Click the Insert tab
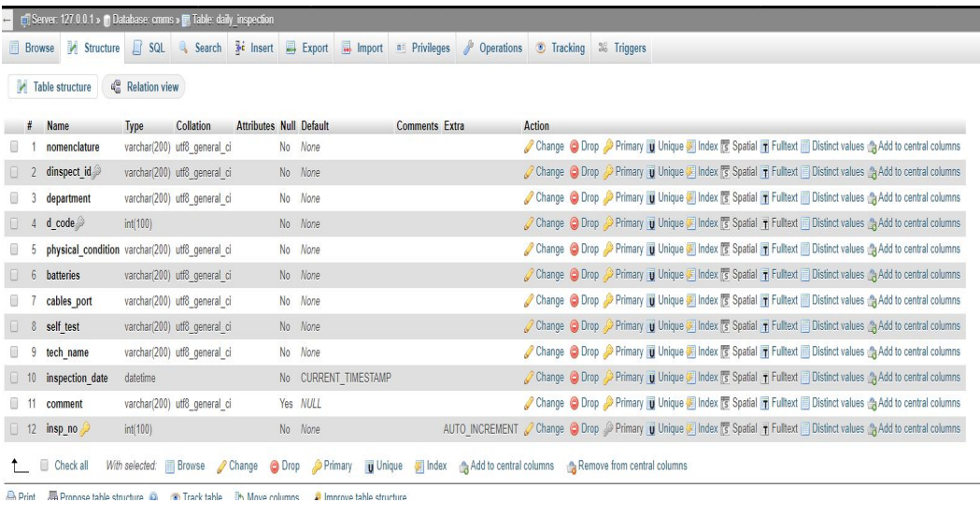This screenshot has height=517, width=980. (254, 48)
